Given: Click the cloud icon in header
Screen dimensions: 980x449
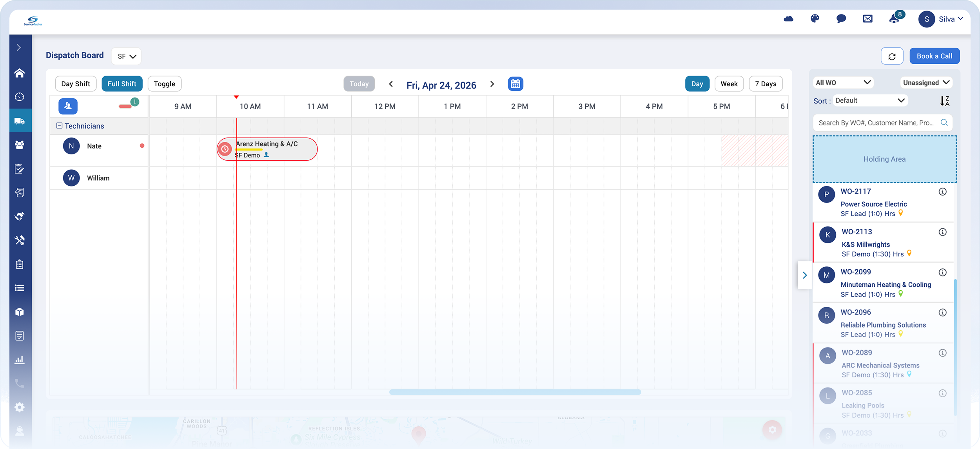Looking at the screenshot, I should click(788, 19).
